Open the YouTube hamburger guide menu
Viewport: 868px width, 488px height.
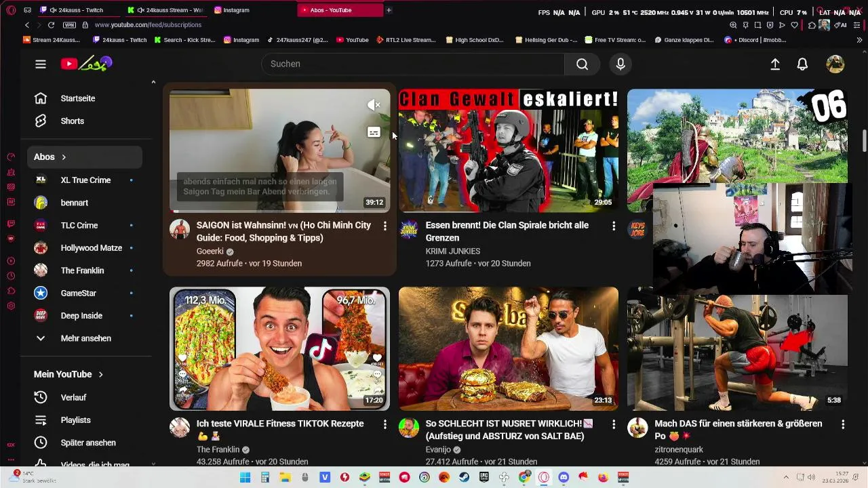(41, 64)
